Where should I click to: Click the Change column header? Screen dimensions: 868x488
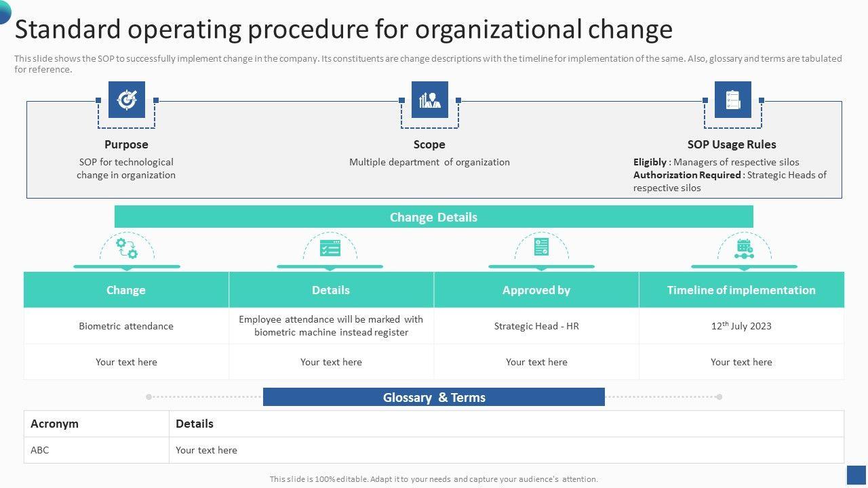(x=126, y=290)
